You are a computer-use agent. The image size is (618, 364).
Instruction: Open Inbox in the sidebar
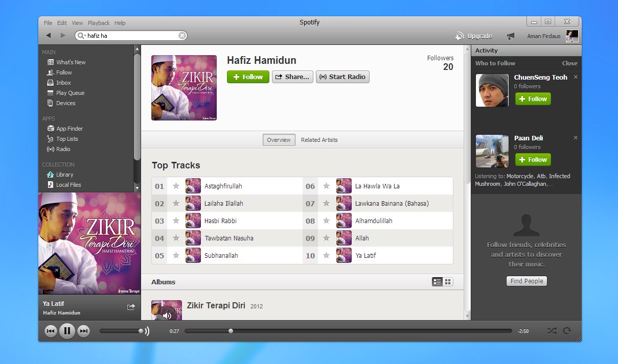pos(59,83)
